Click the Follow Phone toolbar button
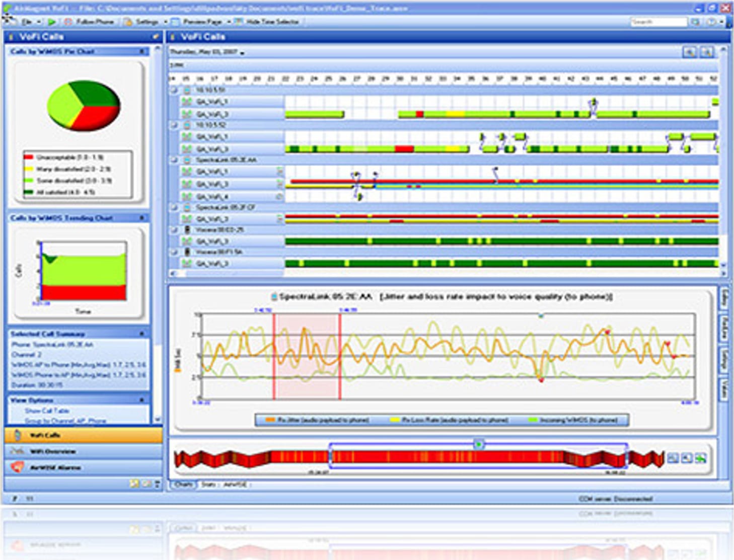The width and height of the screenshot is (734, 560). pos(90,22)
